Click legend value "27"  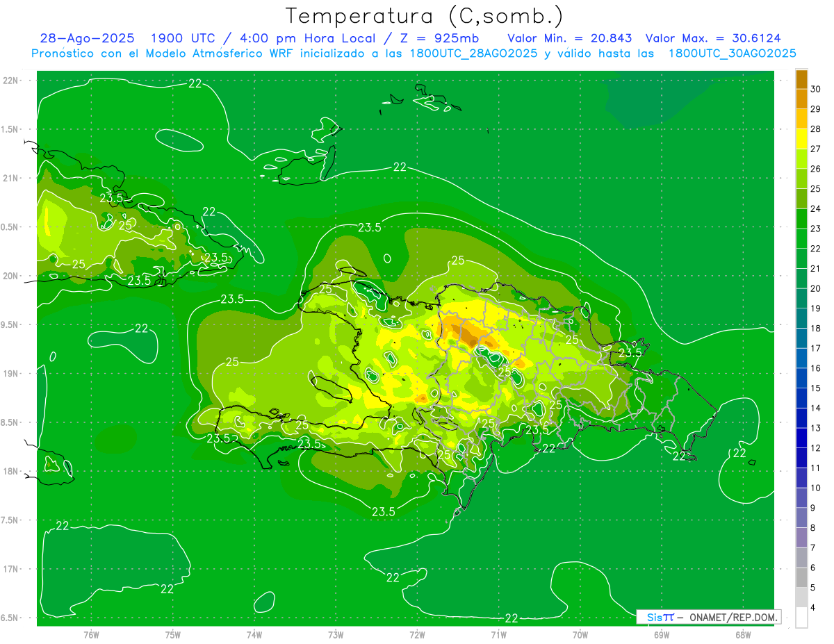[816, 149]
